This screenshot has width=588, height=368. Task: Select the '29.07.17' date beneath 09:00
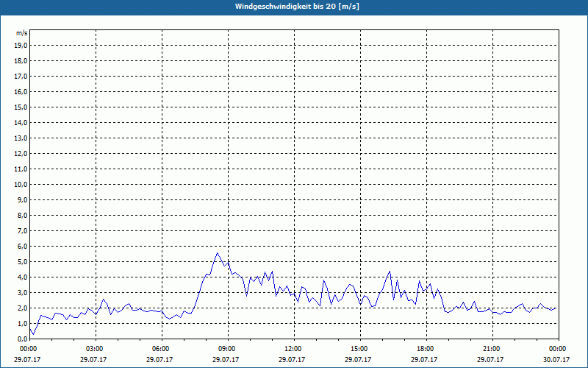[226, 359]
